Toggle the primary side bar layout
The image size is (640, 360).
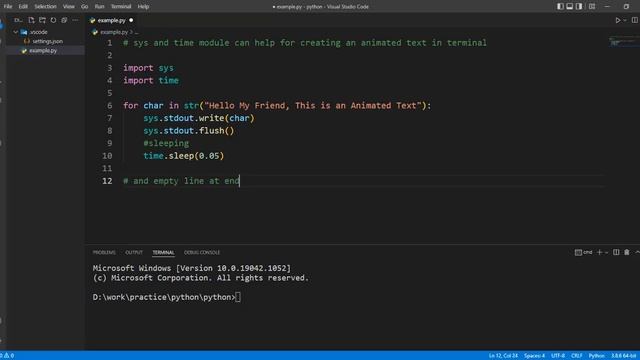(560, 7)
